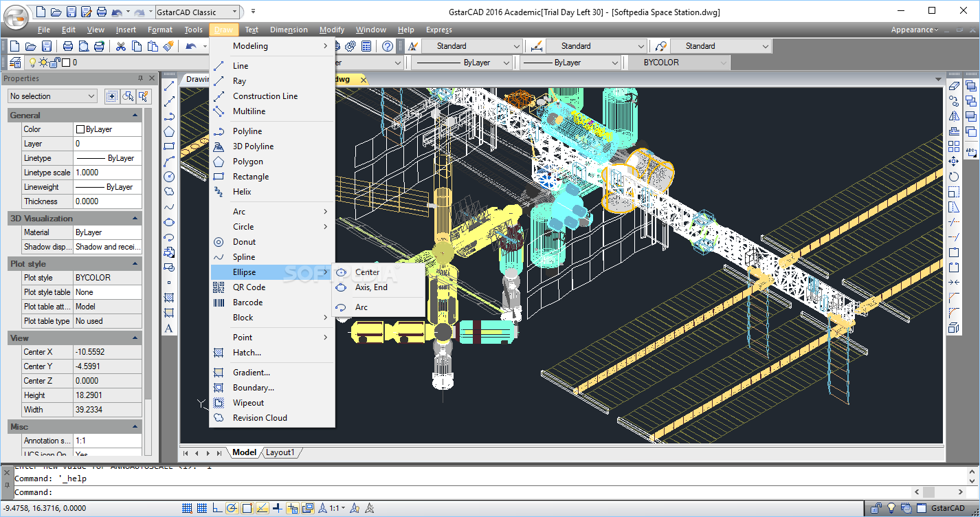Open the Appearance dropdown
Screen dimensions: 980x517
[915, 30]
